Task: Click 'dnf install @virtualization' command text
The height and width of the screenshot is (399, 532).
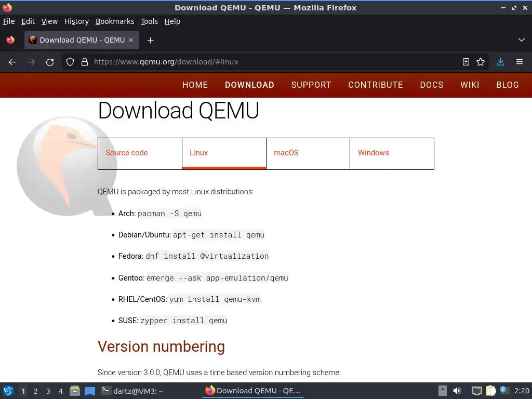Action: (x=207, y=256)
